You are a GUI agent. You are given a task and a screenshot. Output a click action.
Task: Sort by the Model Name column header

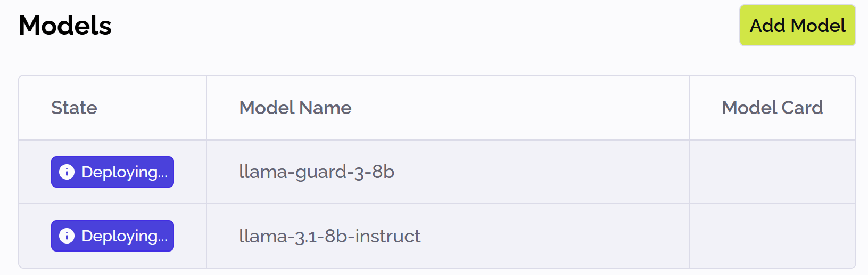295,108
